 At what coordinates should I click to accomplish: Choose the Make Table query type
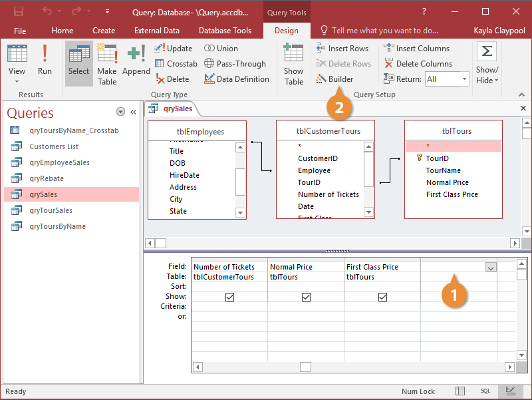point(107,63)
